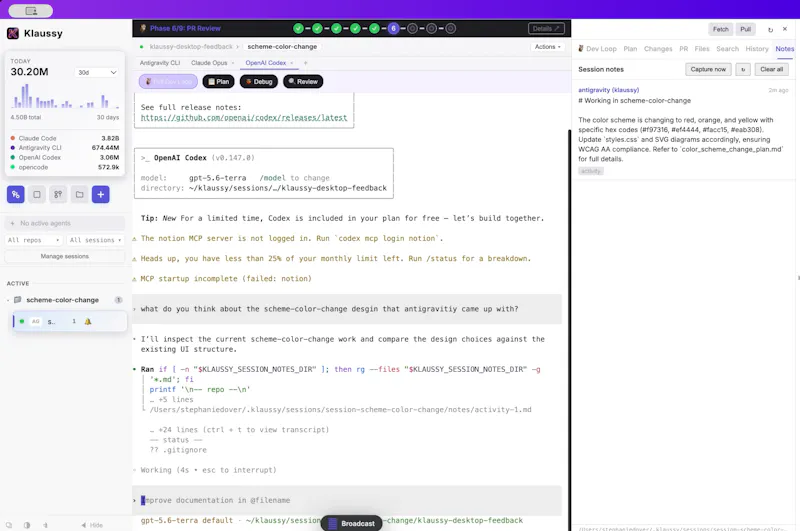Open the git branches icon in sidebar
Screen dimensions: 800x531
pos(58,194)
